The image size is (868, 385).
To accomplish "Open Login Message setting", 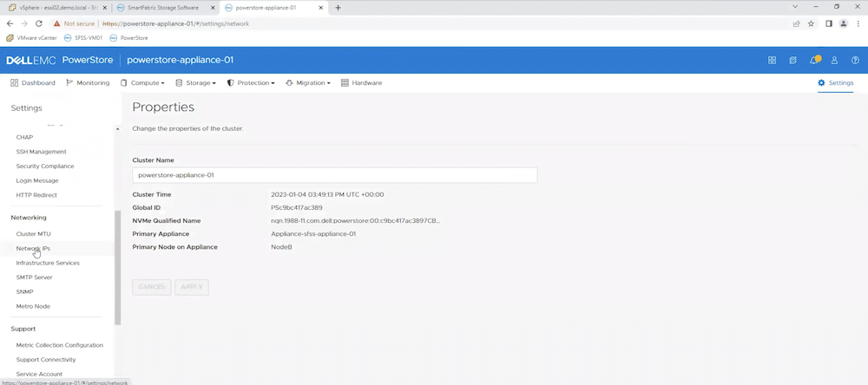I will [x=37, y=180].
